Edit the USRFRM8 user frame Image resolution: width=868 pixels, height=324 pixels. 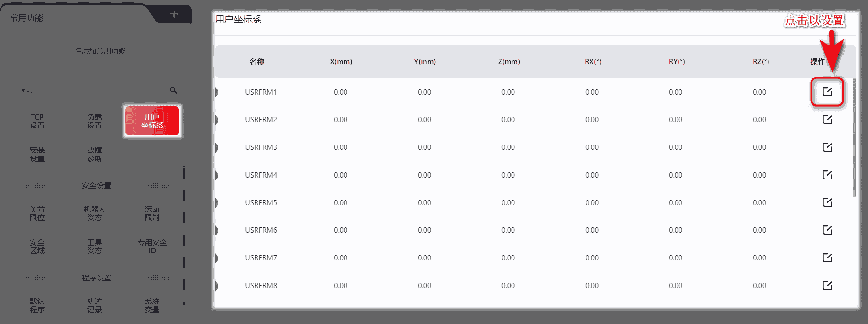coord(827,286)
